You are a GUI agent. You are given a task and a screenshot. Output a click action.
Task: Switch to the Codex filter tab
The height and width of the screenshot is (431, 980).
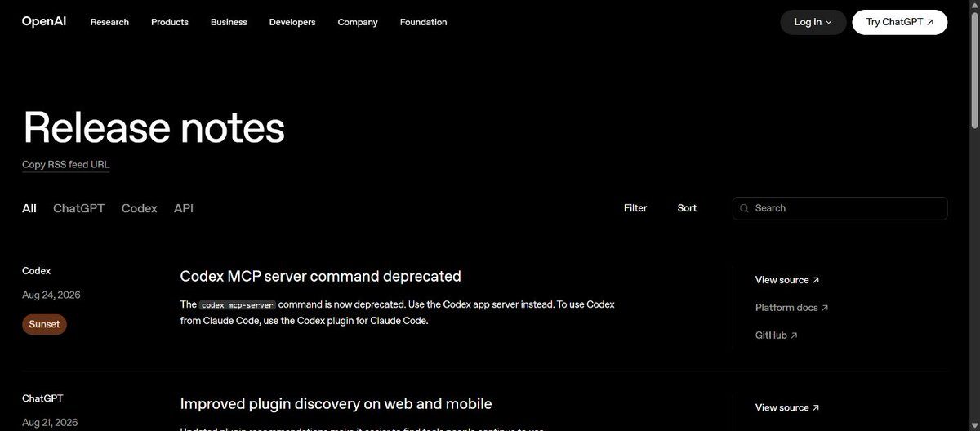coord(139,208)
